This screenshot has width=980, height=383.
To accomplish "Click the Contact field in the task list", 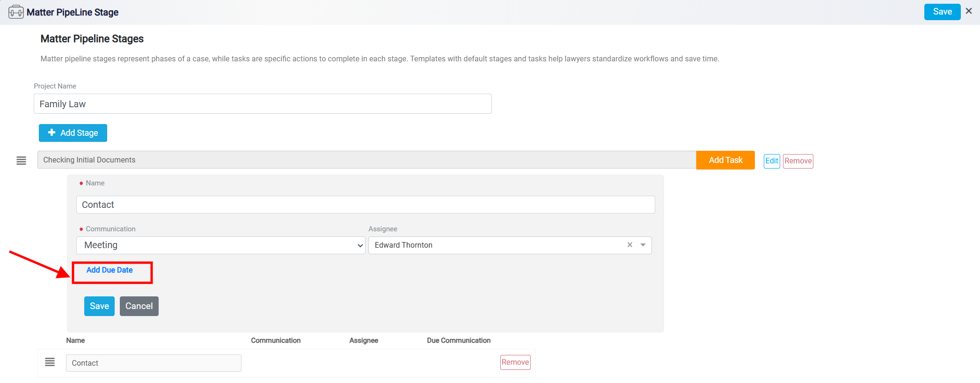I will click(x=154, y=363).
